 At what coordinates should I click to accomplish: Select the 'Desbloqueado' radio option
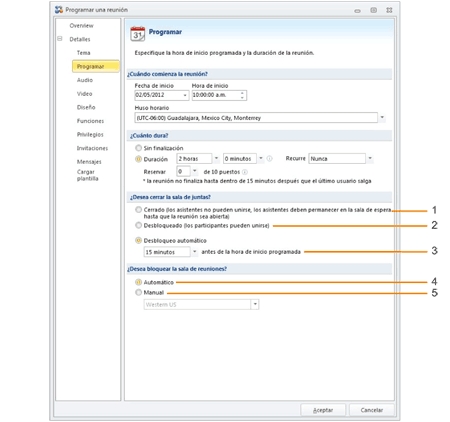(x=138, y=225)
